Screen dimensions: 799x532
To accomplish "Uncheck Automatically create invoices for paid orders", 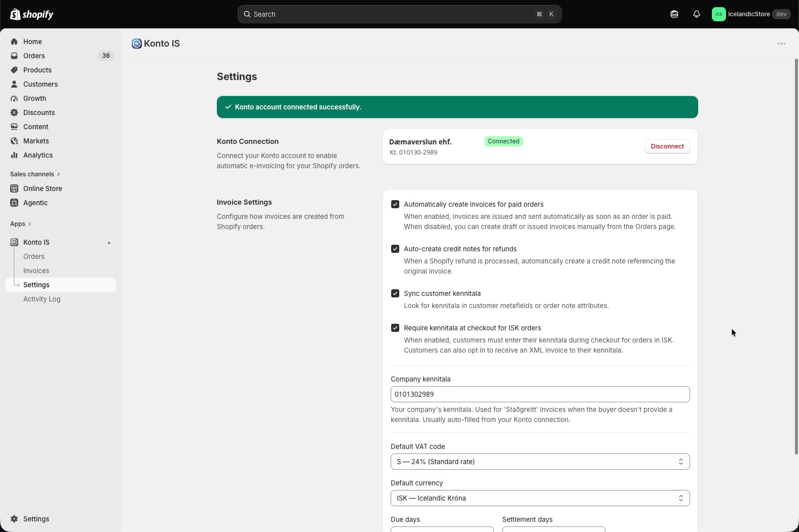I will [395, 204].
